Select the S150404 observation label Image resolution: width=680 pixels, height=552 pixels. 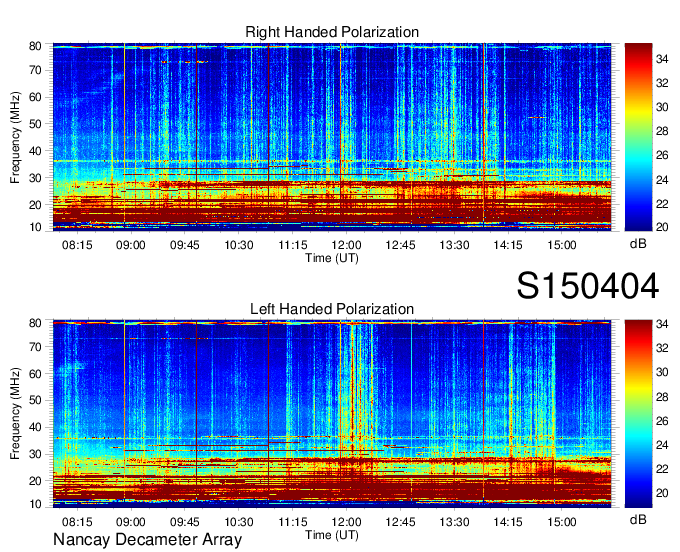588,286
